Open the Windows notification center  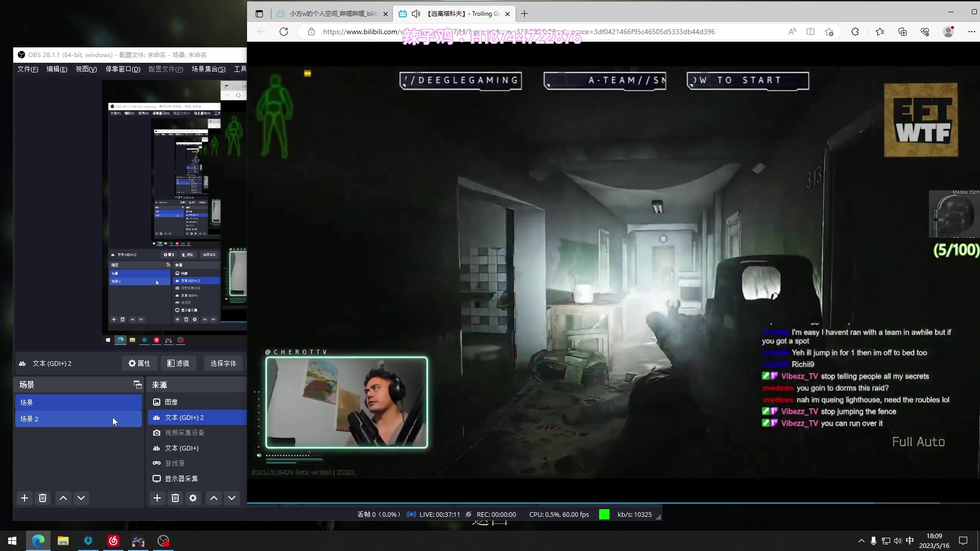coord(963,541)
